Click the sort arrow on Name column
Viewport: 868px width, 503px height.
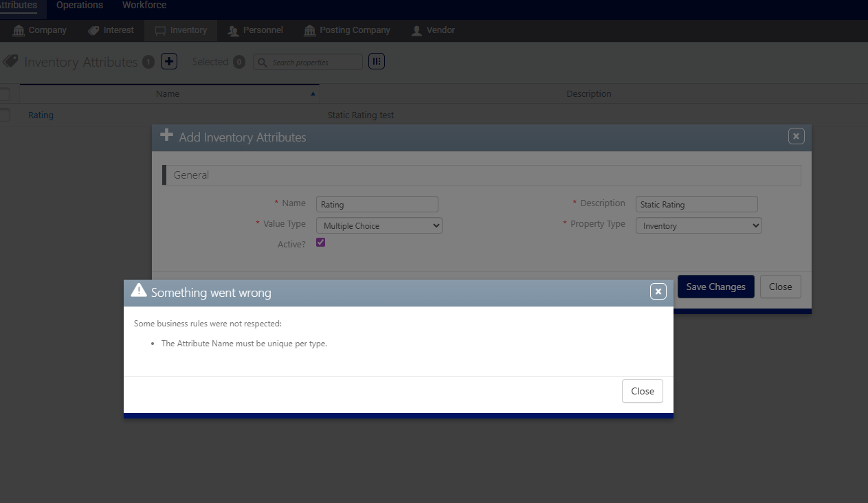click(x=313, y=93)
